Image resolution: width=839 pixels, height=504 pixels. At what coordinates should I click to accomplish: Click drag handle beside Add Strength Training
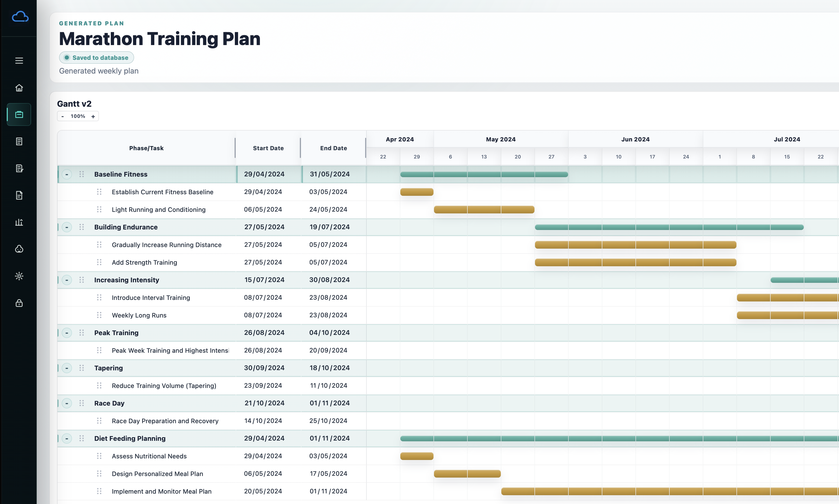click(99, 262)
